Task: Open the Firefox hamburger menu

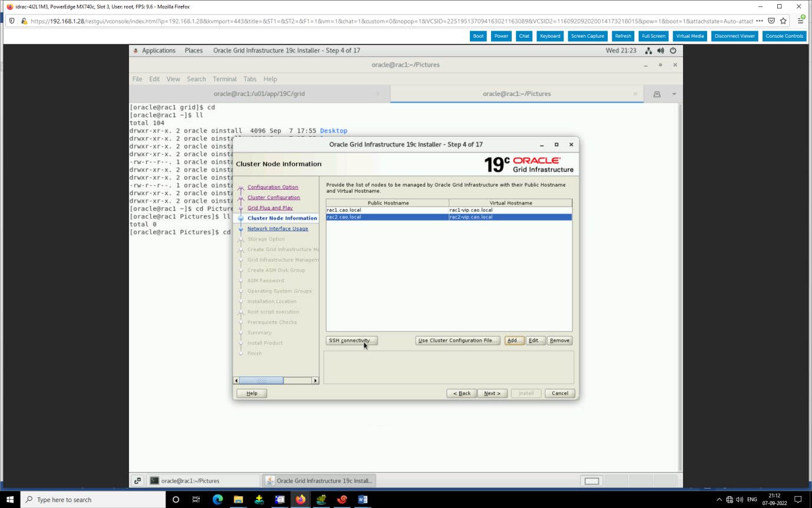Action: point(801,21)
